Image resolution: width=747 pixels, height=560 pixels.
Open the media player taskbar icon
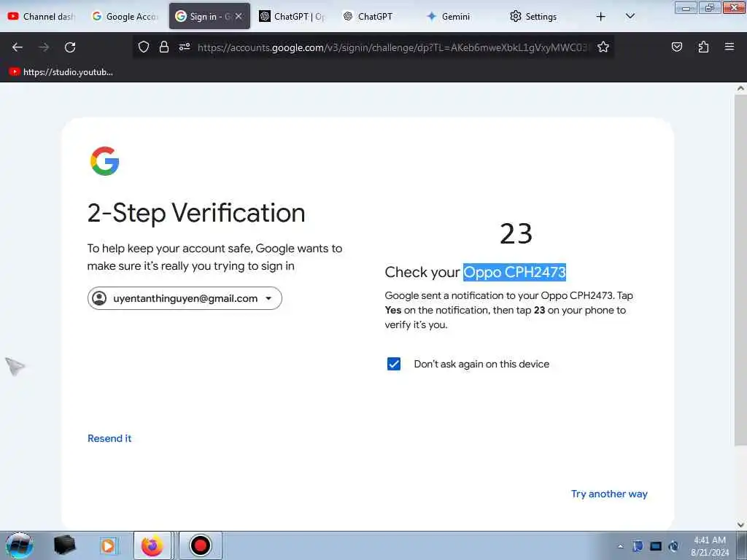point(108,545)
